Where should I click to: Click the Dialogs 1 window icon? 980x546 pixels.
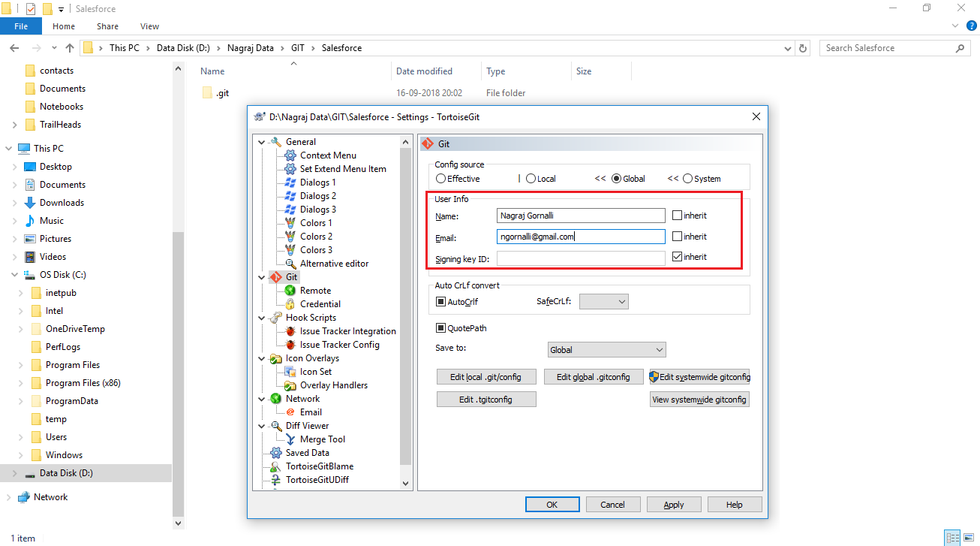[x=290, y=183]
